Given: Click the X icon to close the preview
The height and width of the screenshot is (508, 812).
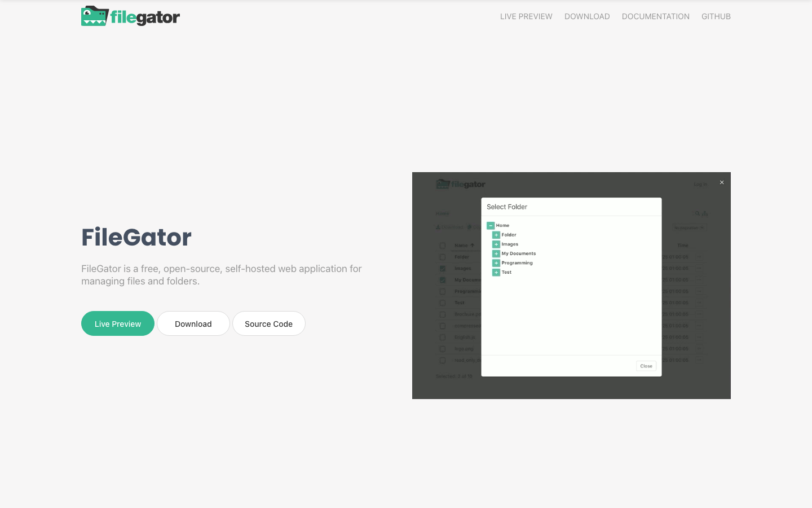Looking at the screenshot, I should (x=722, y=182).
